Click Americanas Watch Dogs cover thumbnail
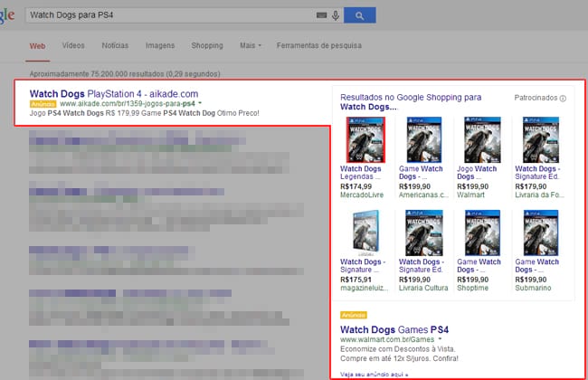The image size is (588, 380). [x=424, y=140]
